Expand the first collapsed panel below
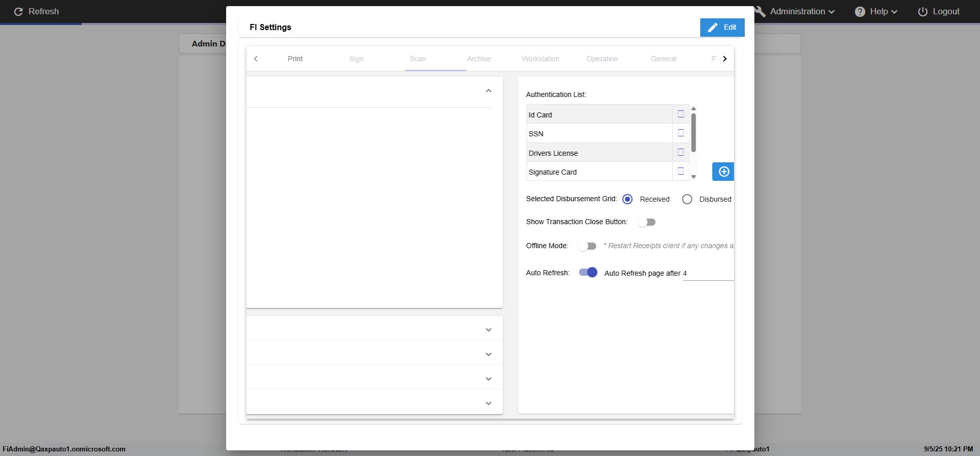980x456 pixels. pyautogui.click(x=488, y=330)
